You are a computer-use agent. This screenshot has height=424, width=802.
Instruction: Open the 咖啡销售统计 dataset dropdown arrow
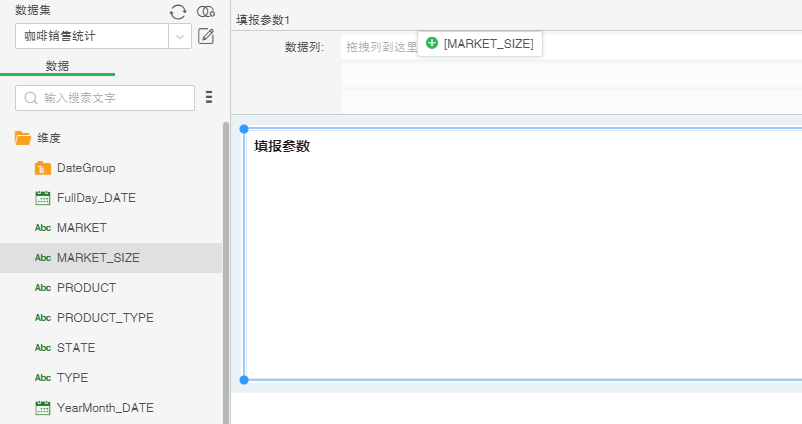tap(180, 37)
